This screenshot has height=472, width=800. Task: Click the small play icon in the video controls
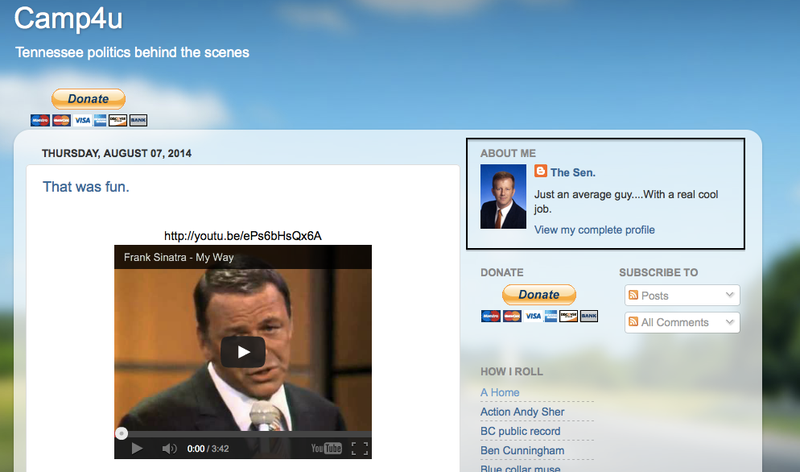coord(137,449)
